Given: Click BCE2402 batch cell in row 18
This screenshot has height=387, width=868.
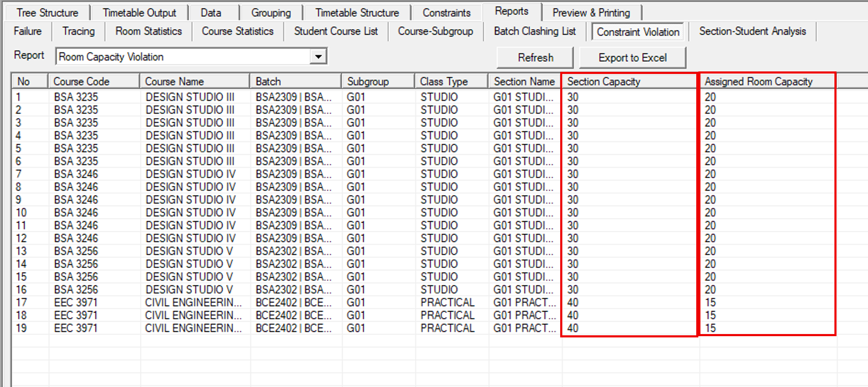Looking at the screenshot, I should click(294, 315).
